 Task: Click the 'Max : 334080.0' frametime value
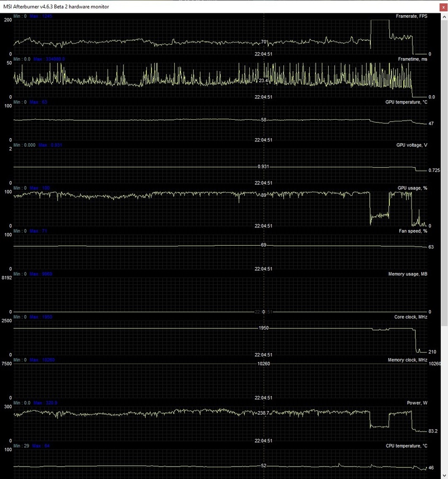(x=49, y=59)
